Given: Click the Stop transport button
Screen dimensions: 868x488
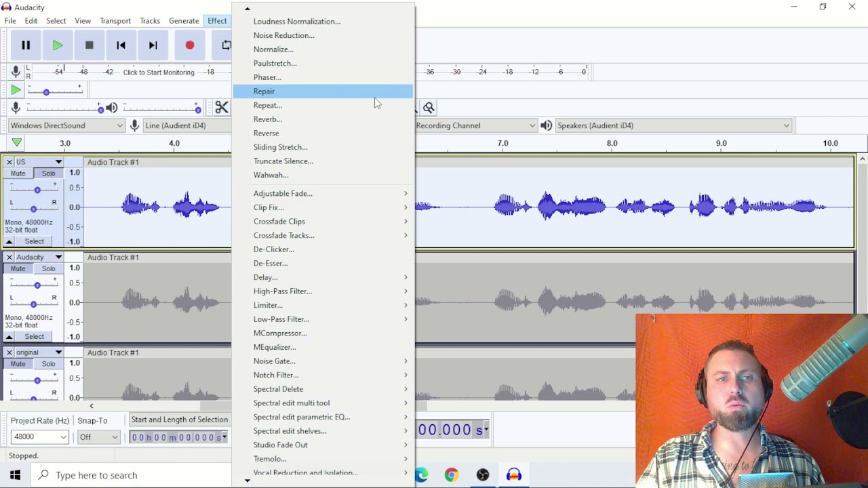Looking at the screenshot, I should coord(89,45).
